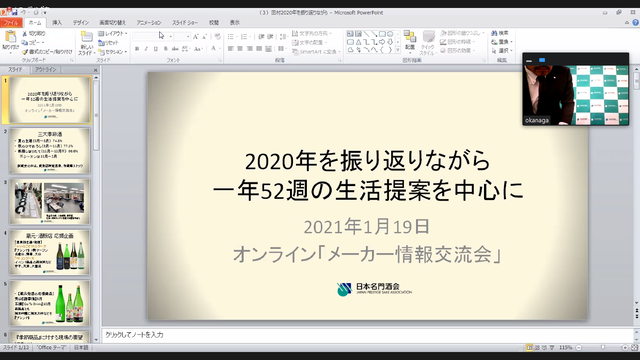
Task: Toggle align text left
Action: [x=231, y=49]
